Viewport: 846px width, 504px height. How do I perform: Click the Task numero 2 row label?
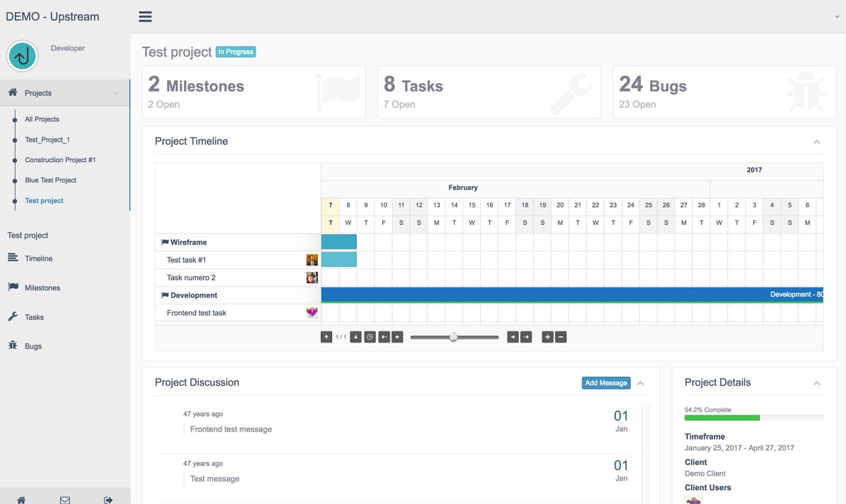pyautogui.click(x=191, y=277)
